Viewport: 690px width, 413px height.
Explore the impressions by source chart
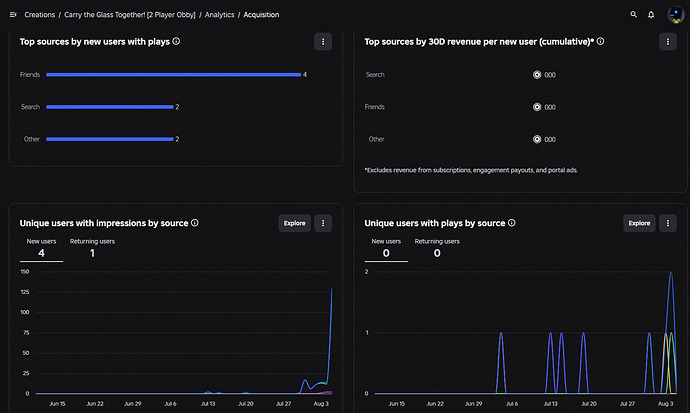tap(294, 223)
